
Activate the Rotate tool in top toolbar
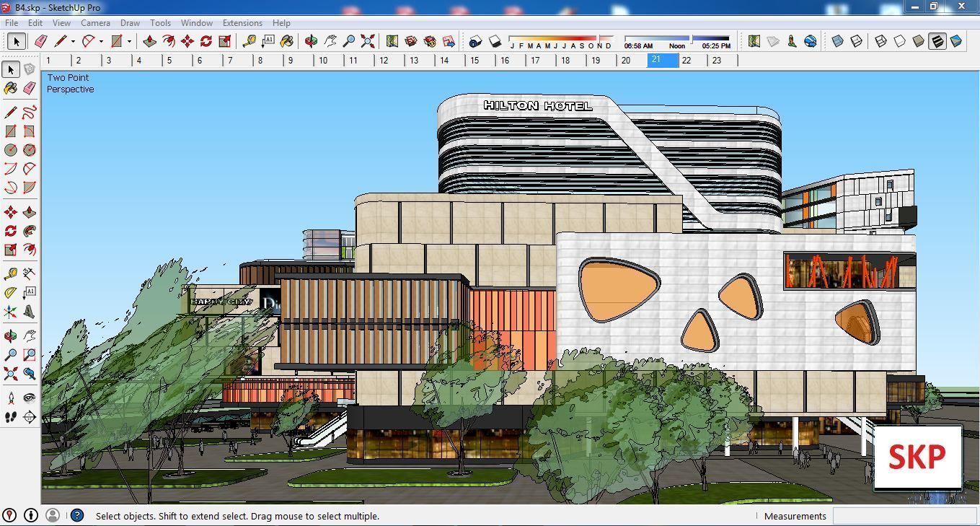206,41
